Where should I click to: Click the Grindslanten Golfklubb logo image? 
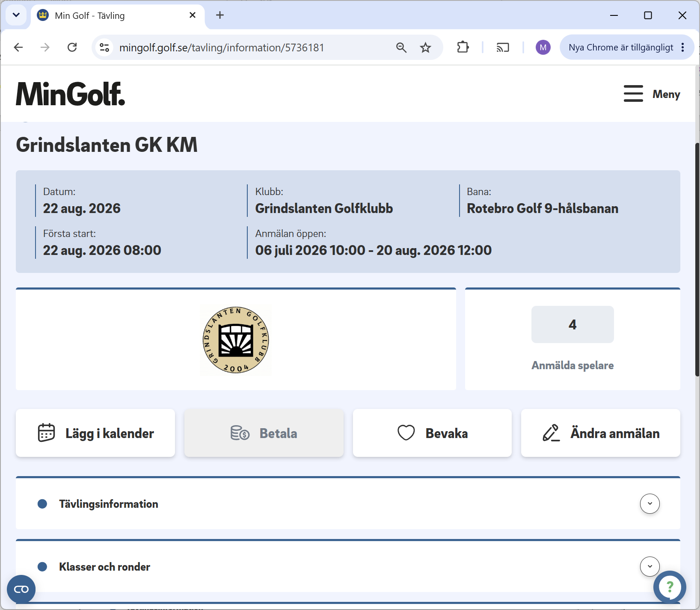pos(236,340)
